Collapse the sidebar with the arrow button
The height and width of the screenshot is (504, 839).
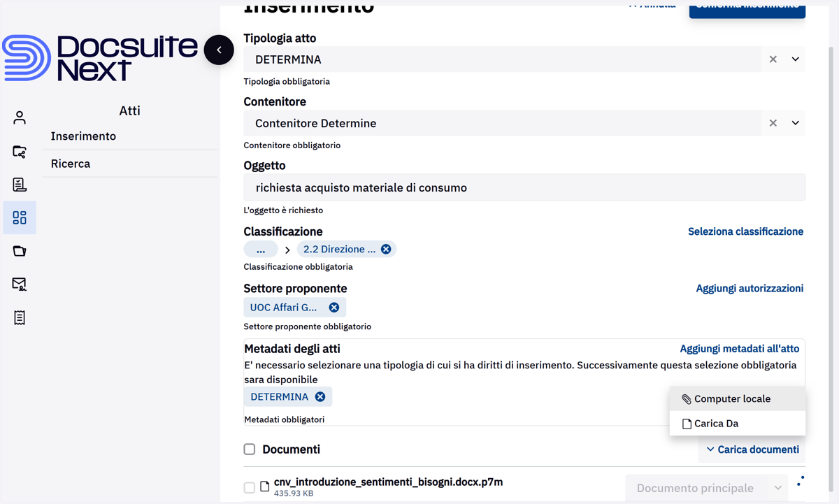(x=219, y=50)
